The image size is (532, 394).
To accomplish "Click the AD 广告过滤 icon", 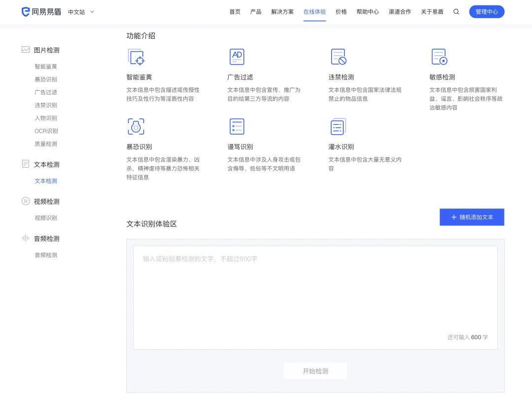I will (x=236, y=57).
